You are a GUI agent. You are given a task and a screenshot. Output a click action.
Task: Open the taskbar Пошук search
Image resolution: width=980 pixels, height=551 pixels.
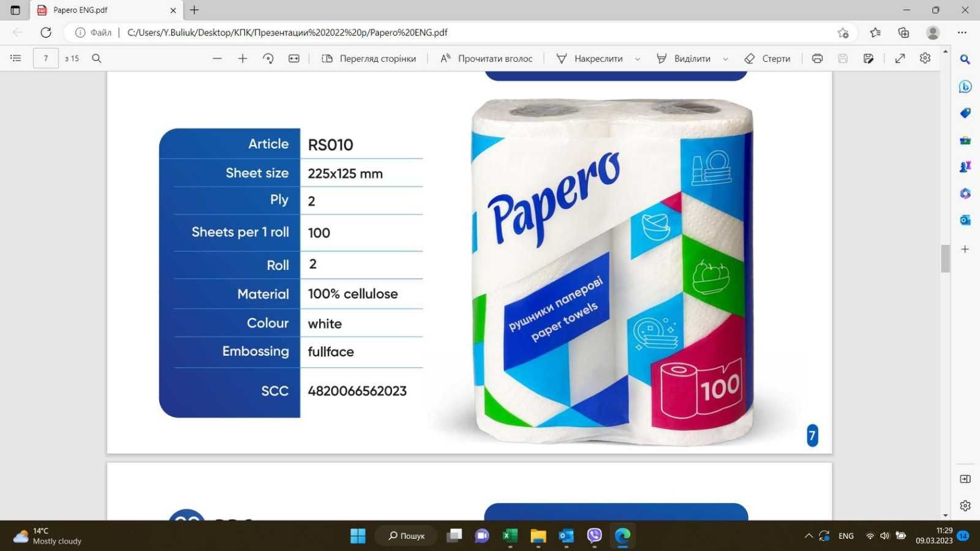(406, 536)
